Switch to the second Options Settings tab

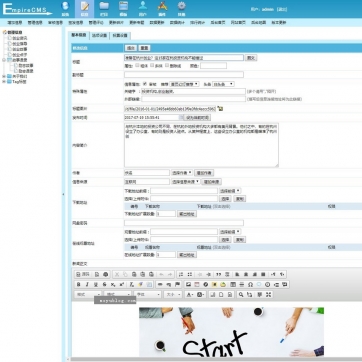click(100, 35)
